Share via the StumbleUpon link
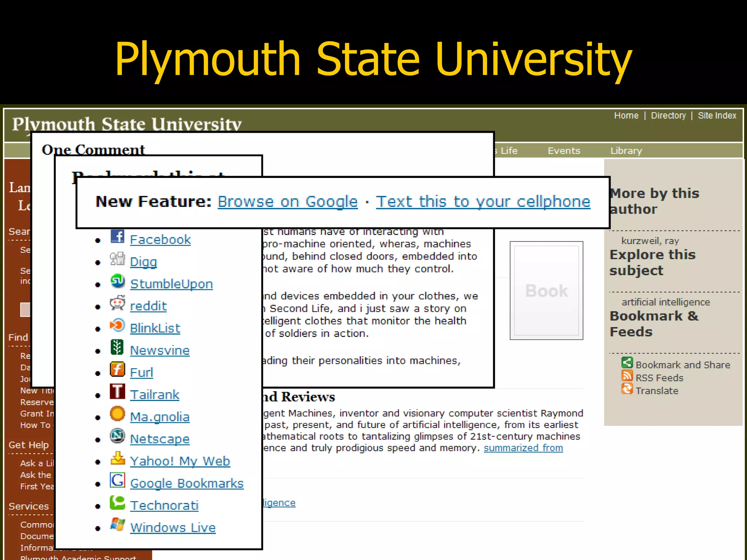 (x=171, y=284)
